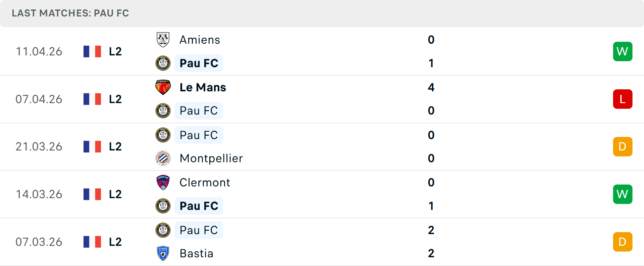Open the Bastia team link
Viewport: 644px width, 266px height.
196,253
